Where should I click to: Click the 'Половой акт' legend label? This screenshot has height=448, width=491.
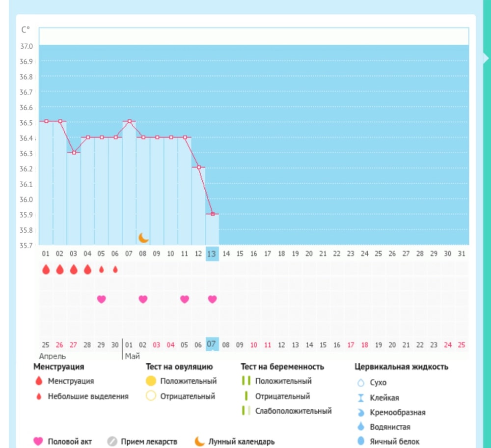tap(70, 442)
